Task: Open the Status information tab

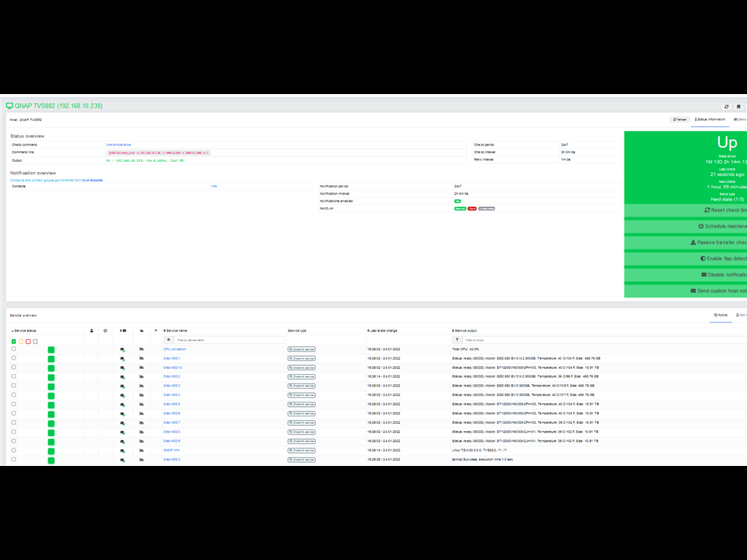Action: coord(710,120)
